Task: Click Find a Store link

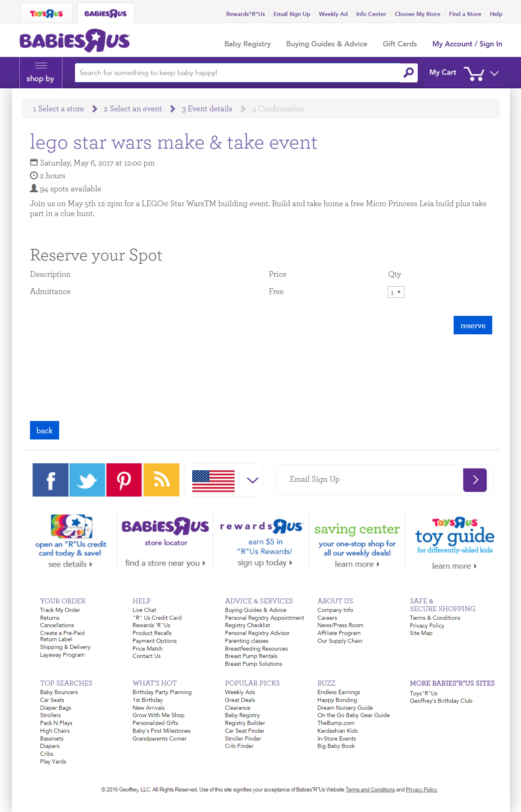Action: tap(465, 14)
